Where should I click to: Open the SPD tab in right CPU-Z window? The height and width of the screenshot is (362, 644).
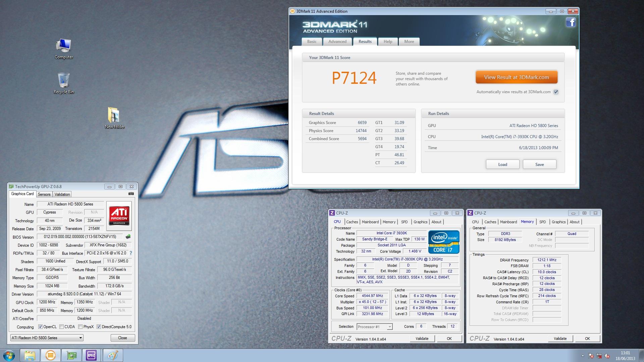point(542,222)
